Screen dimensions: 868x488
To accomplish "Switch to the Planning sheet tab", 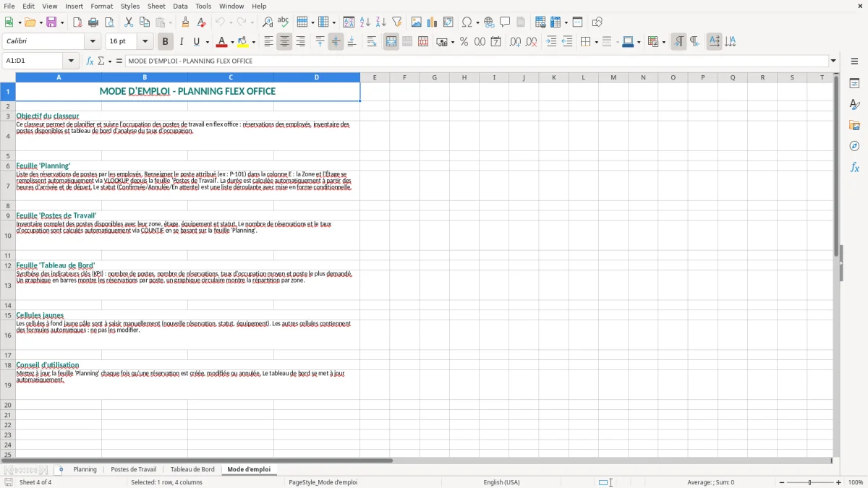I will pos(85,469).
